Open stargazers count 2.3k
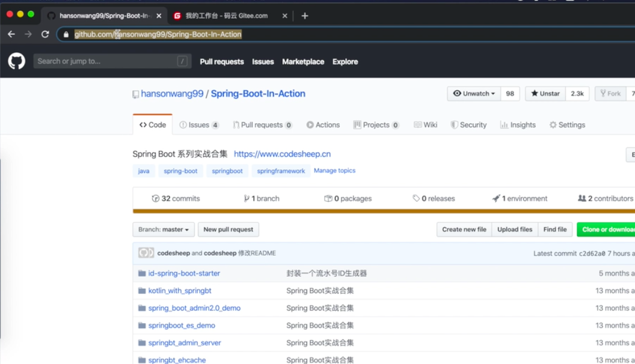The width and height of the screenshot is (635, 364). [577, 94]
